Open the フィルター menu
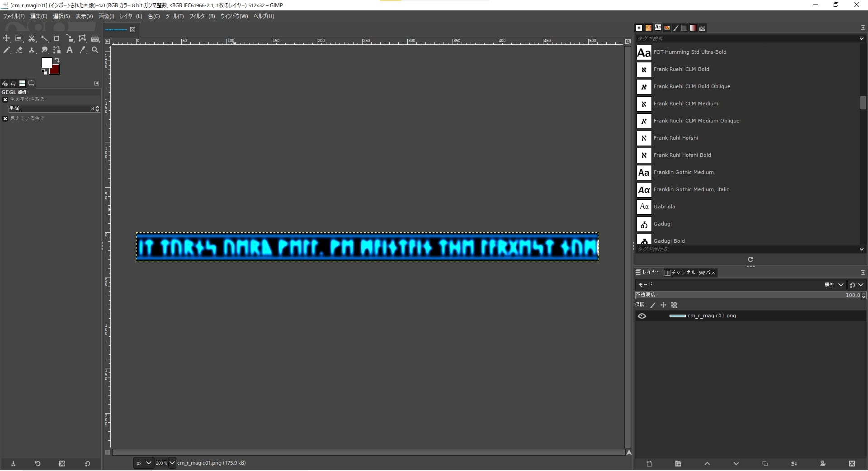 [x=202, y=16]
